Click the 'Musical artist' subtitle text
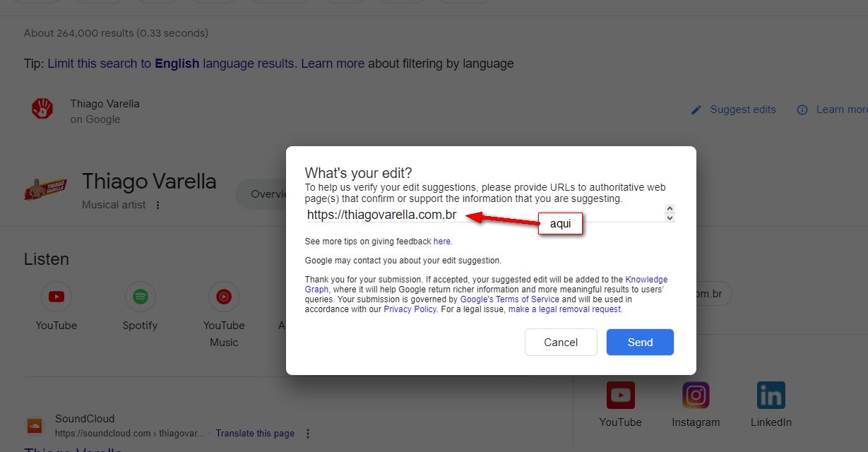The width and height of the screenshot is (868, 452). pos(114,205)
